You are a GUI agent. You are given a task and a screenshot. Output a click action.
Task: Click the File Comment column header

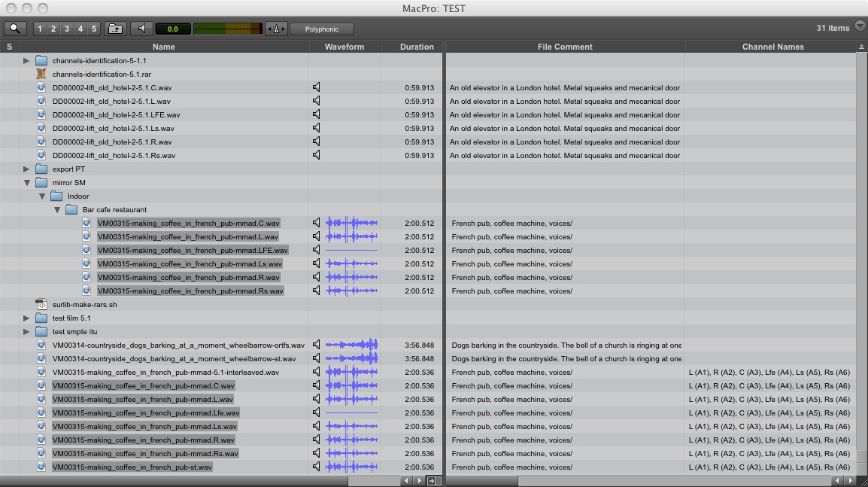[565, 47]
